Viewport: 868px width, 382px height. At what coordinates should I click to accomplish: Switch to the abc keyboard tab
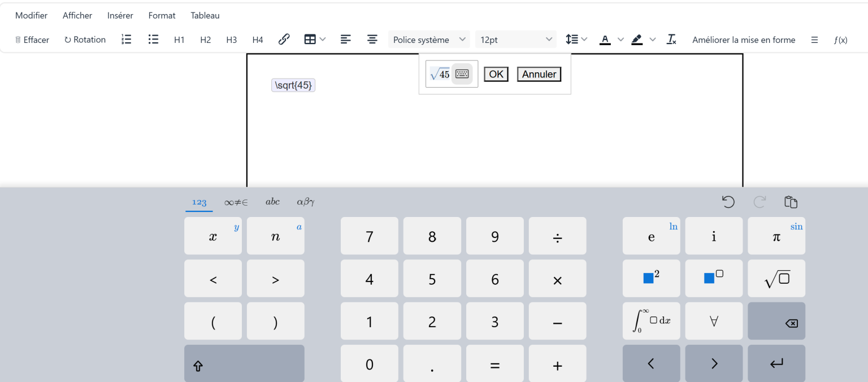tap(272, 202)
